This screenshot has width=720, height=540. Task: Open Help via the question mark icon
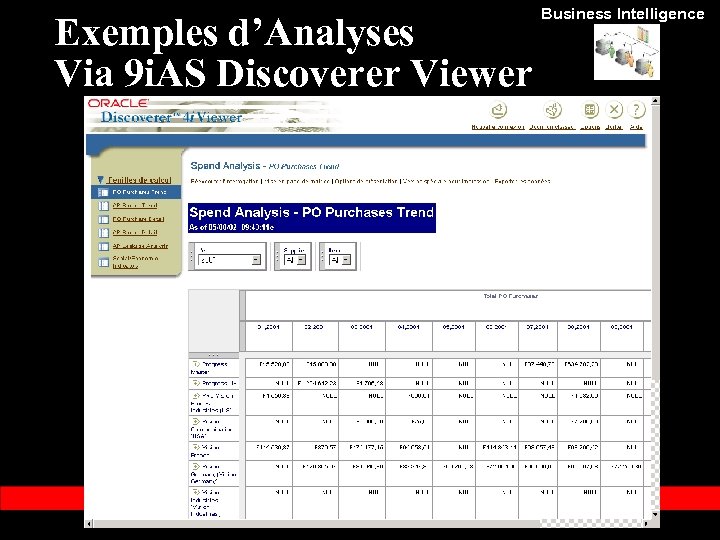click(636, 110)
